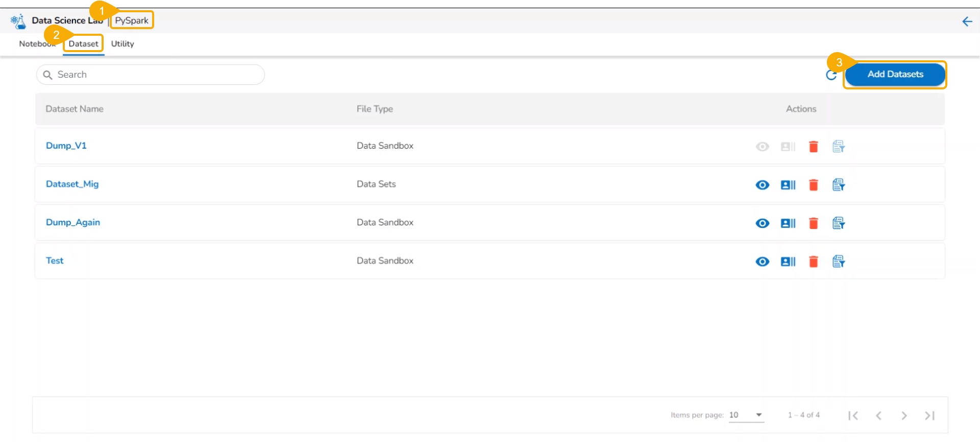This screenshot has height=442, width=980.
Task: Switch to the Utility tab
Action: 122,44
